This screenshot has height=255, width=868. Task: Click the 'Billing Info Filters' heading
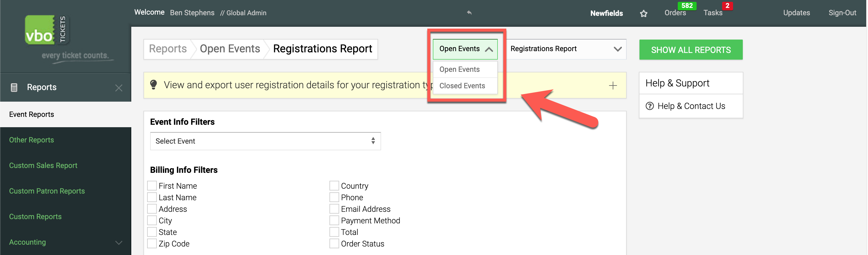click(184, 170)
